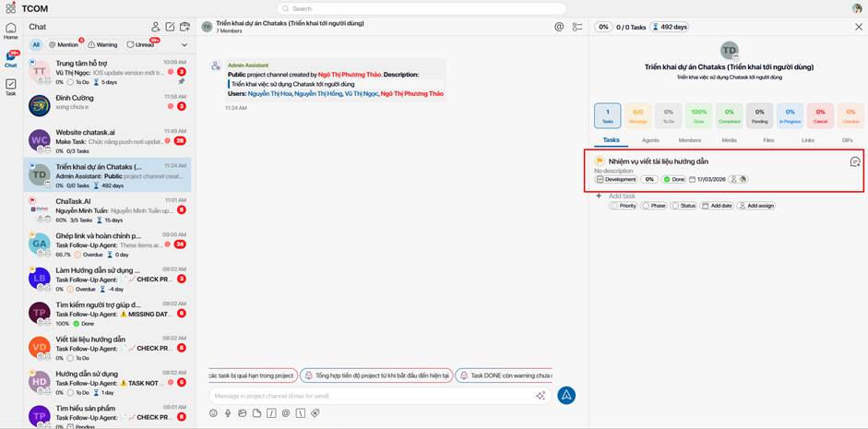Click the file attachment icon
The height and width of the screenshot is (429, 868).
coord(256,413)
